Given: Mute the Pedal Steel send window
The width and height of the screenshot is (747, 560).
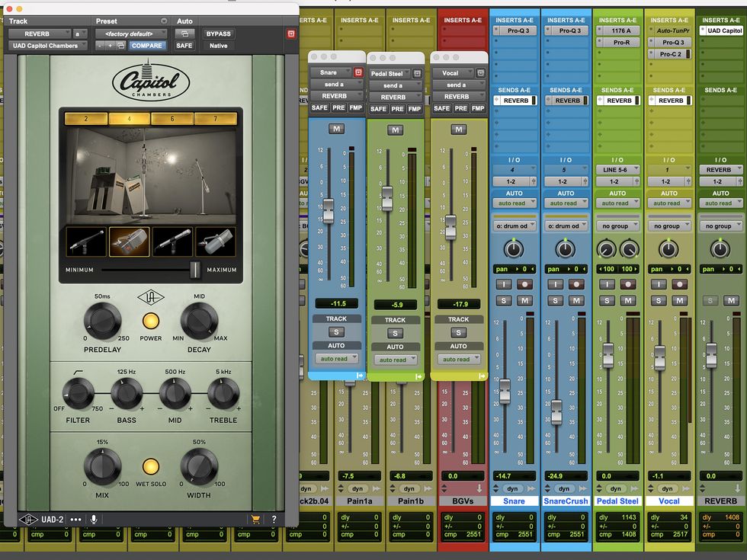Looking at the screenshot, I should click(x=395, y=130).
